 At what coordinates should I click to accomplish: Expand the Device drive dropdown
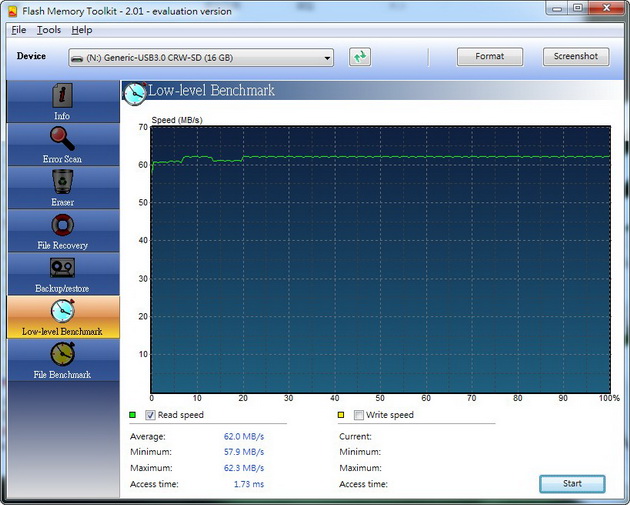[326, 58]
